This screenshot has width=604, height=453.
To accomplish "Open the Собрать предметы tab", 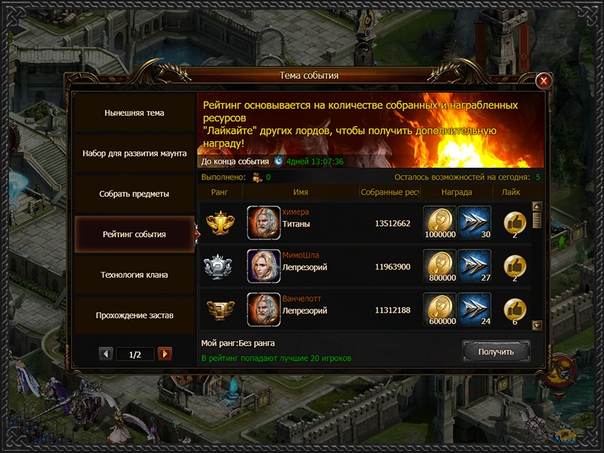I will pos(134,194).
